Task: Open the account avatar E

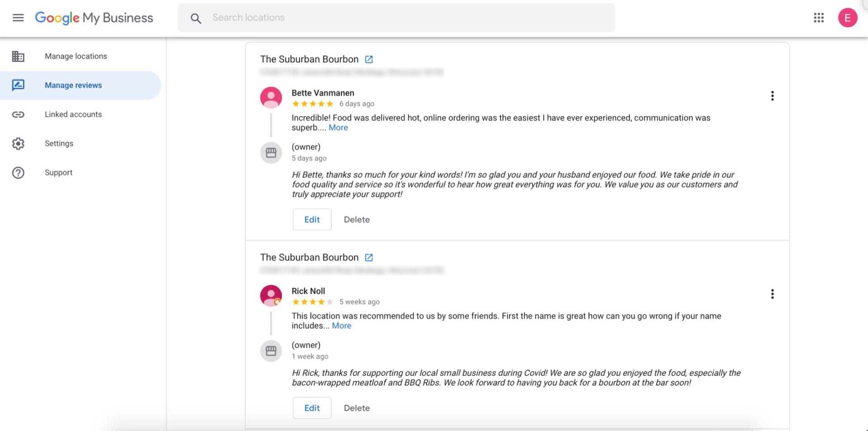Action: (x=848, y=18)
